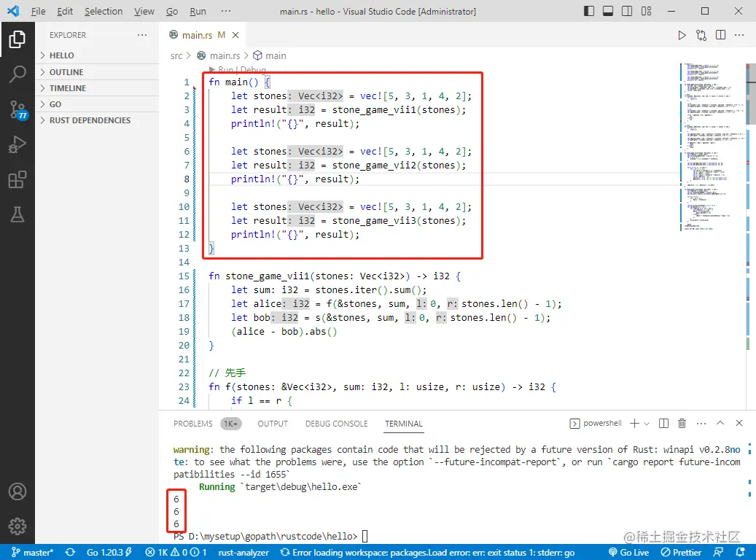Open terminal panel More Actions ellipsis
This screenshot has width=756, height=560.
tap(701, 424)
